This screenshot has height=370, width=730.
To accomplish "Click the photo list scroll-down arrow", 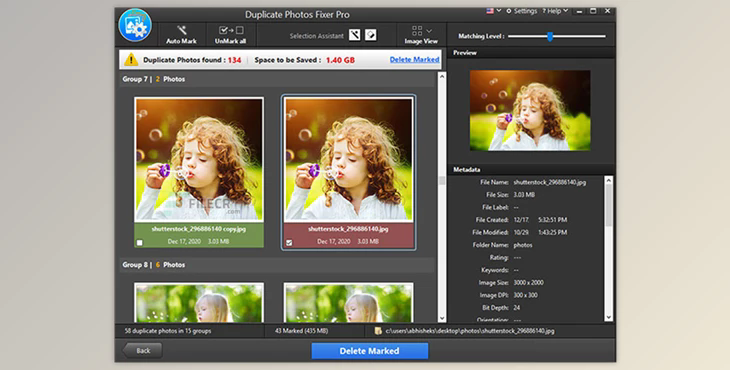I will pyautogui.click(x=442, y=319).
